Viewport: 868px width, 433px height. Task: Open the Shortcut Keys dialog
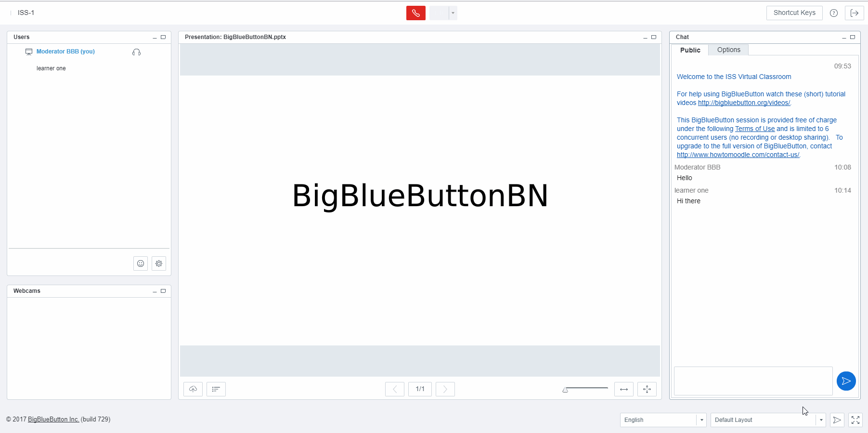[794, 13]
